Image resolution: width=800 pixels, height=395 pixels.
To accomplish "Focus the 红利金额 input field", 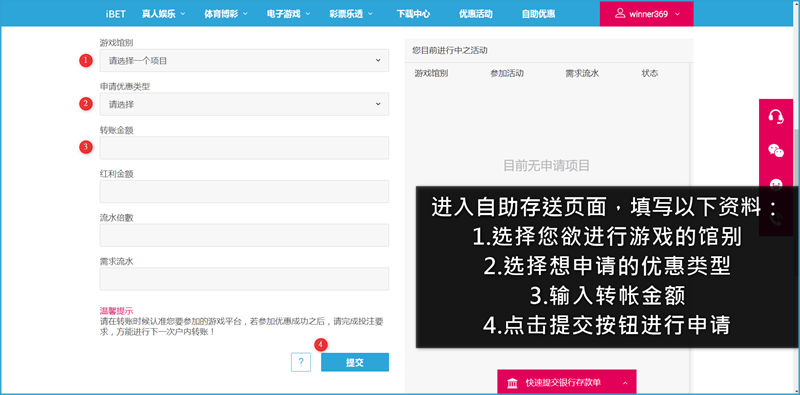I will point(244,191).
